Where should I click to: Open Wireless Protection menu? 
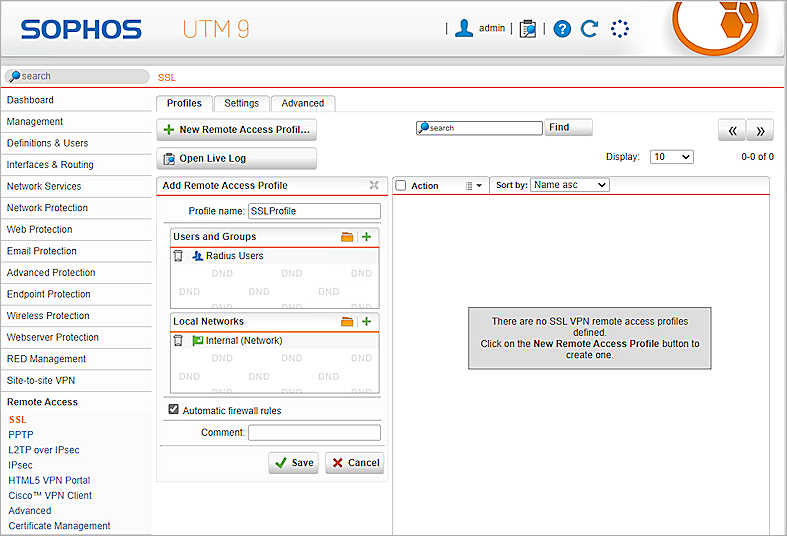click(76, 316)
